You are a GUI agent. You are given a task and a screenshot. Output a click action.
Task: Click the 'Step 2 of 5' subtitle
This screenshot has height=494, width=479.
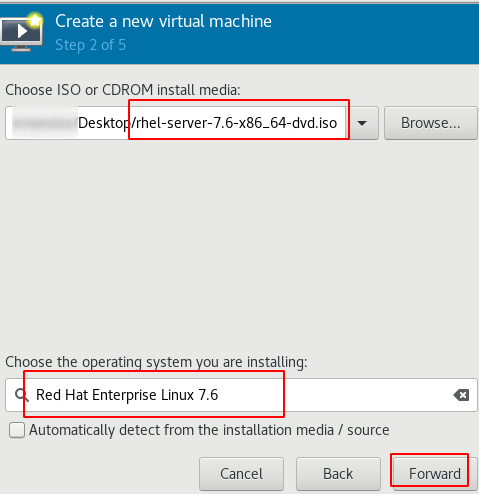(90, 45)
